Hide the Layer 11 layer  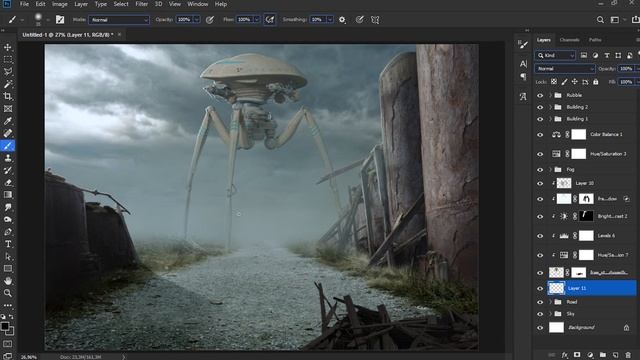(x=540, y=289)
